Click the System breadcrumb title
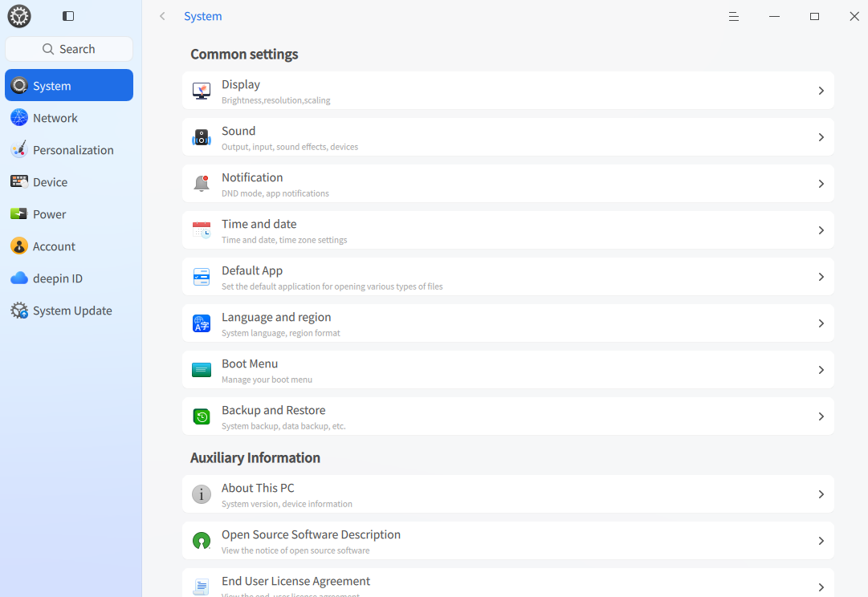Viewport: 868px width, 597px height. pyautogui.click(x=202, y=17)
